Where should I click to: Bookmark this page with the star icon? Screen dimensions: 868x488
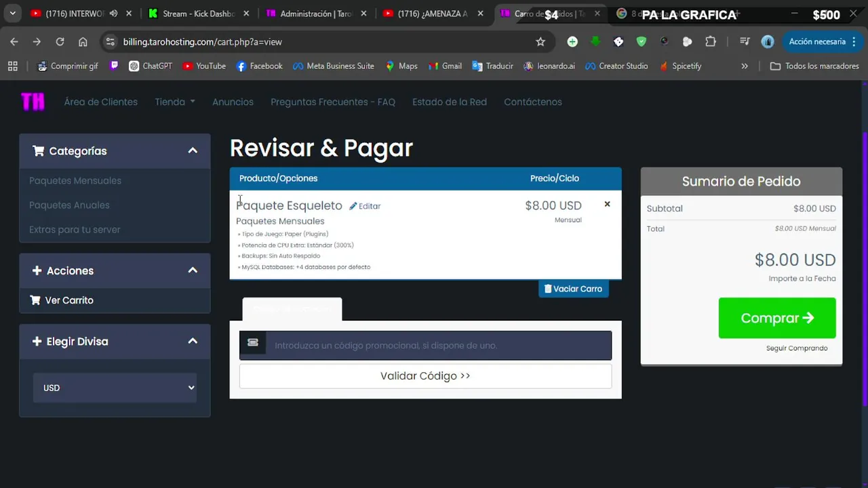[x=540, y=41]
